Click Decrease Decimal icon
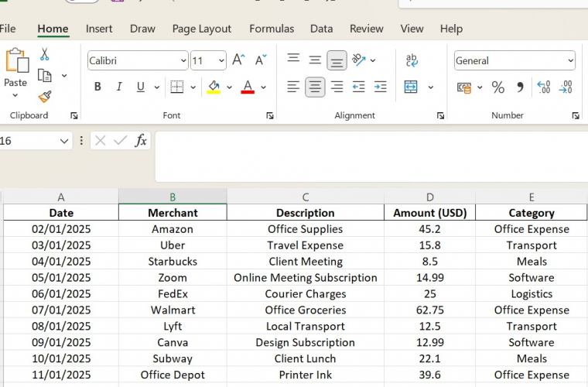The image size is (588, 387). [566, 87]
